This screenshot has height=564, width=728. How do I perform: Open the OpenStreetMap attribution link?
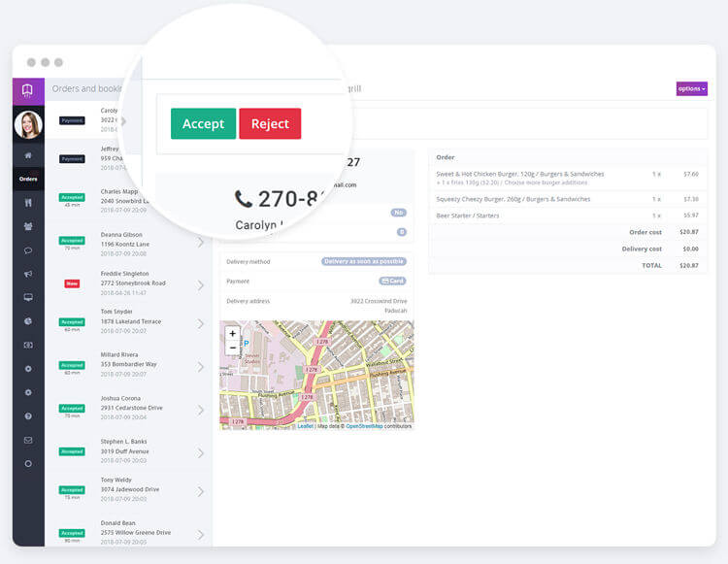coord(364,426)
